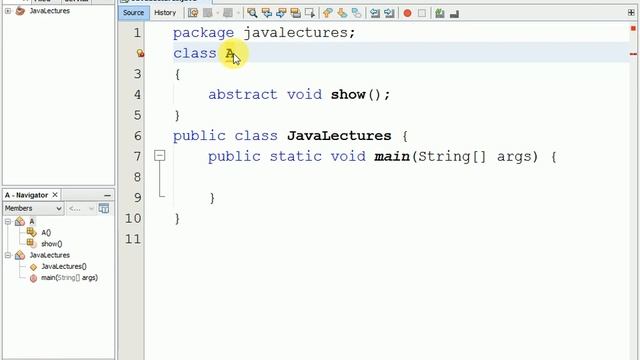The image size is (640, 360).
Task: Click the editor split button at toolbar end
Action: tap(631, 13)
